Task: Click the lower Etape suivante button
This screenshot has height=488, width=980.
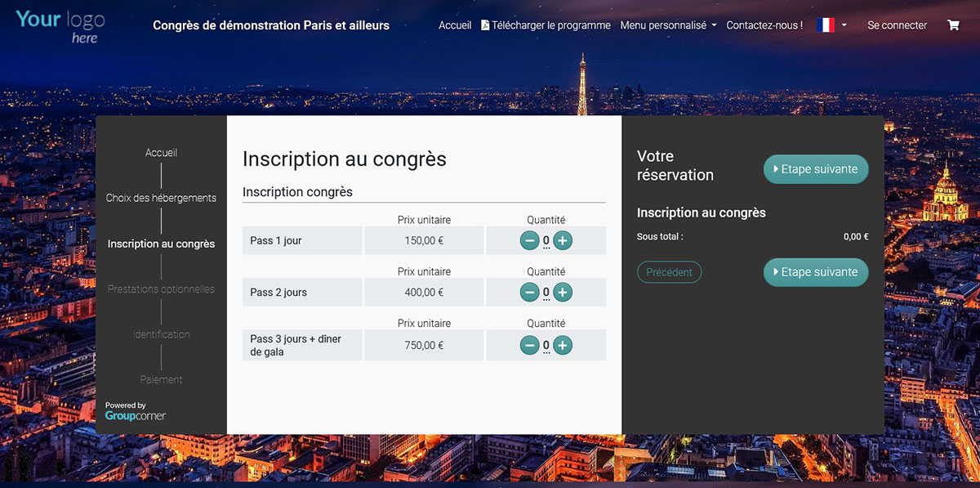Action: [816, 272]
